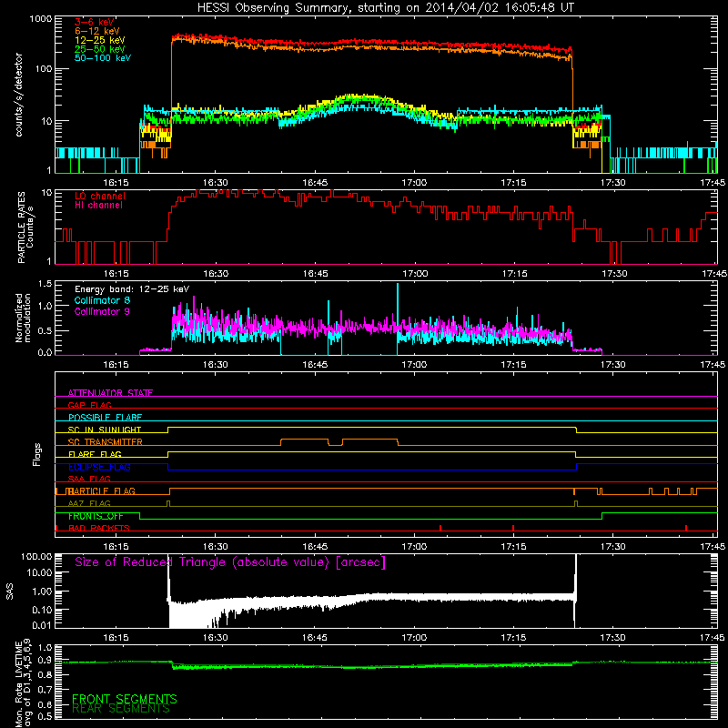Click the 100.00 tick on the SAS axis
728x728 pixels.
[x=36, y=557]
